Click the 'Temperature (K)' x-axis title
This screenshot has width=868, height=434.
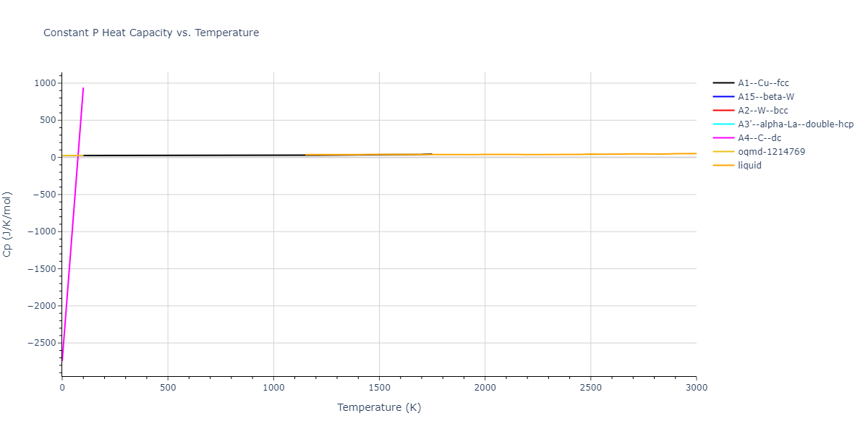[379, 407]
